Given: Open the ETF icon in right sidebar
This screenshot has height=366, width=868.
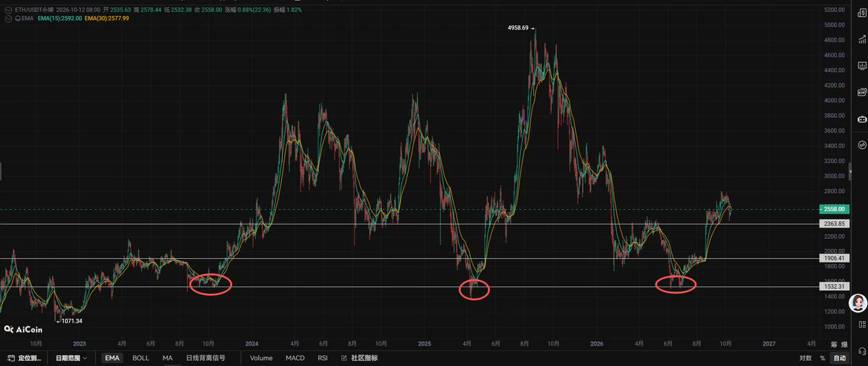Looking at the screenshot, I should (861, 92).
